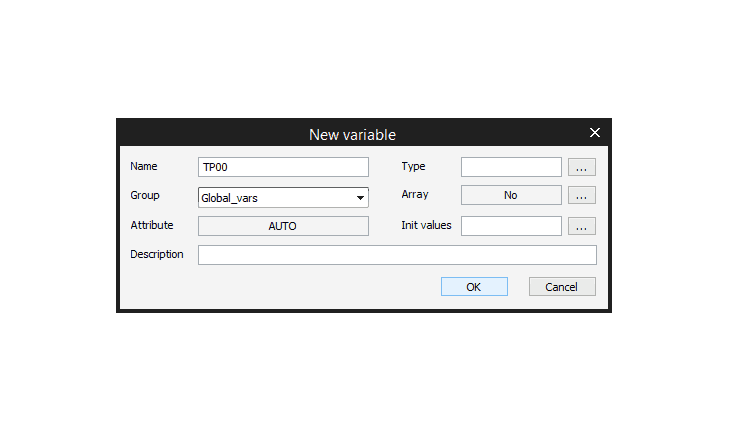This screenshot has width=730, height=423.
Task: Click the Description text field
Action: (397, 255)
